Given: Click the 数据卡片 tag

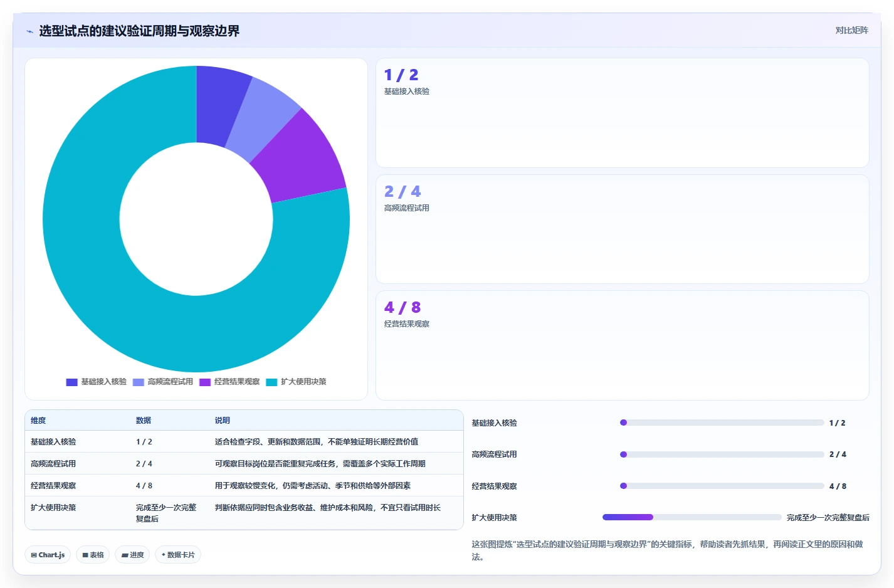Looking at the screenshot, I should (x=178, y=555).
